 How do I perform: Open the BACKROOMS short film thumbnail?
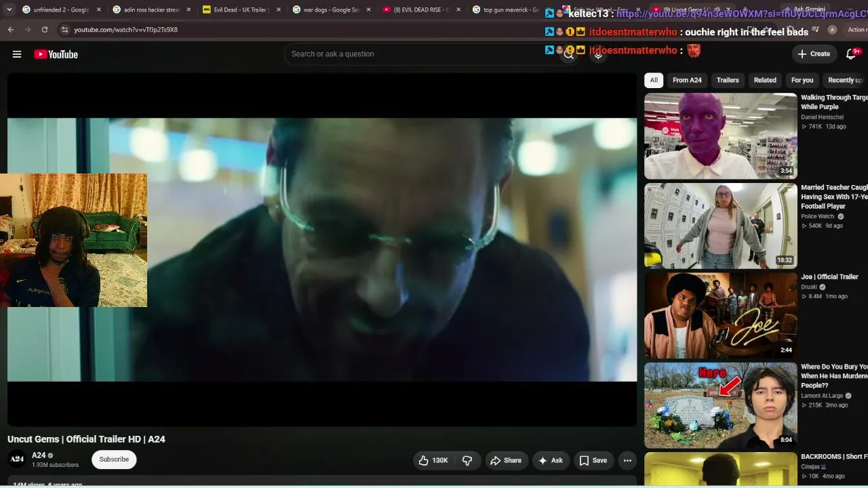point(721,470)
